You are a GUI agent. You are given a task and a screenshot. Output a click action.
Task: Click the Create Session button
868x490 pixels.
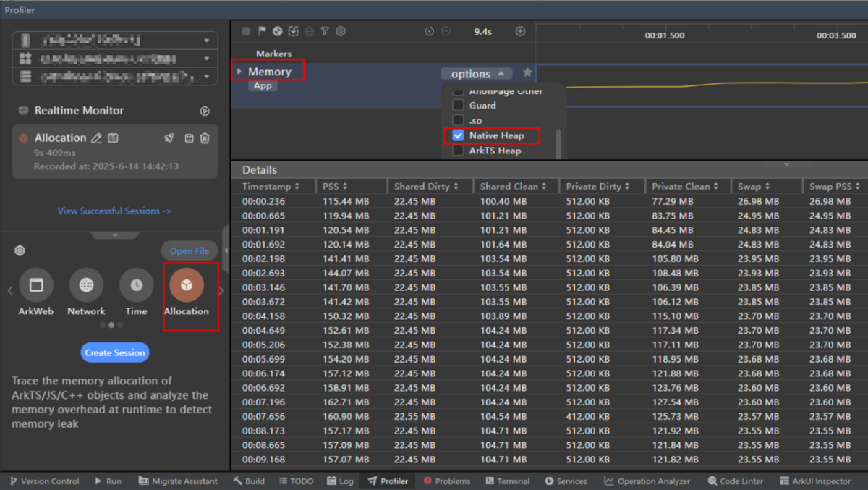(x=115, y=352)
